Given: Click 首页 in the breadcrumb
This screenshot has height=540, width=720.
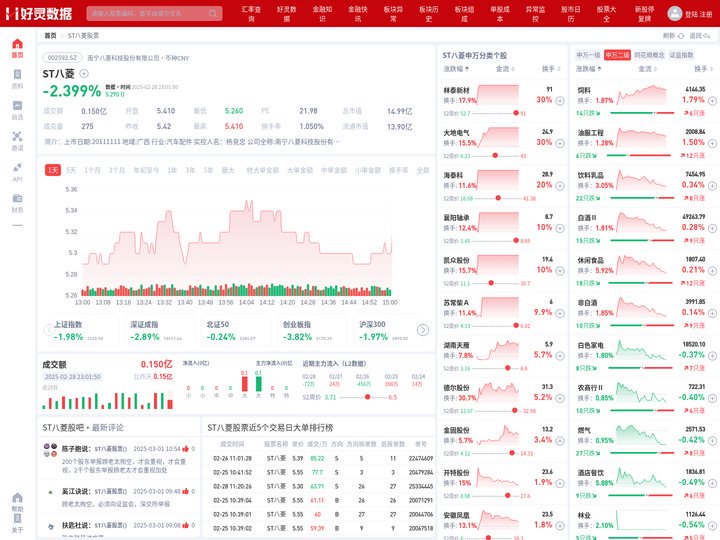Looking at the screenshot, I should coord(50,35).
